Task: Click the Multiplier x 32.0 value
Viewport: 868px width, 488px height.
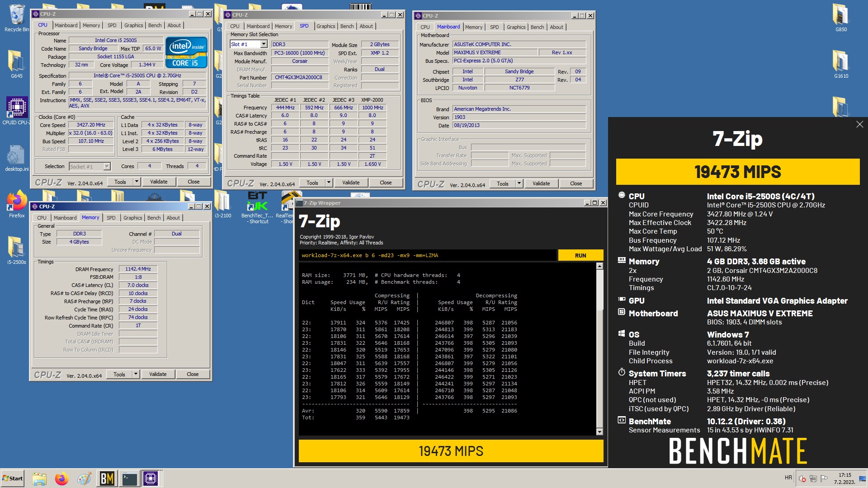Action: [90, 133]
